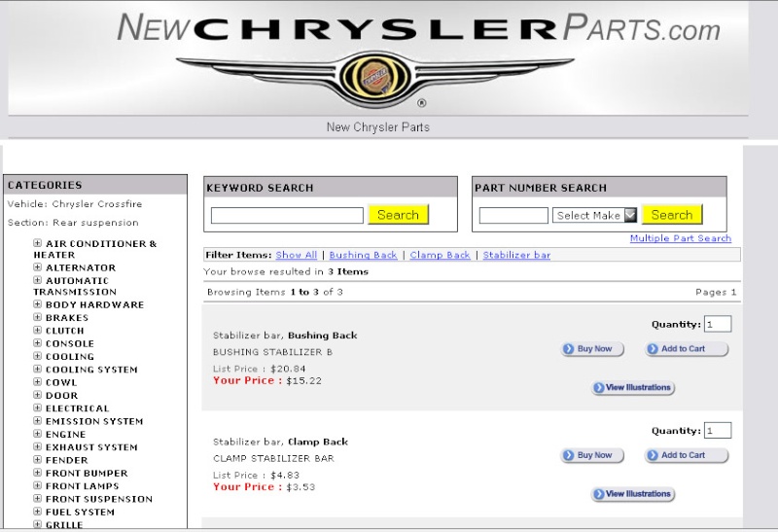Click 'Section: Rear suspension' text

coord(73,223)
